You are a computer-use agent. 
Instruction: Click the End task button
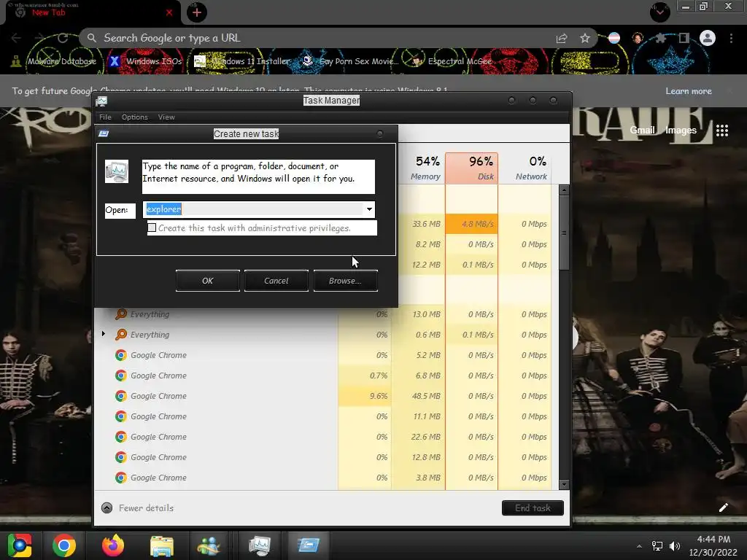[x=533, y=508]
